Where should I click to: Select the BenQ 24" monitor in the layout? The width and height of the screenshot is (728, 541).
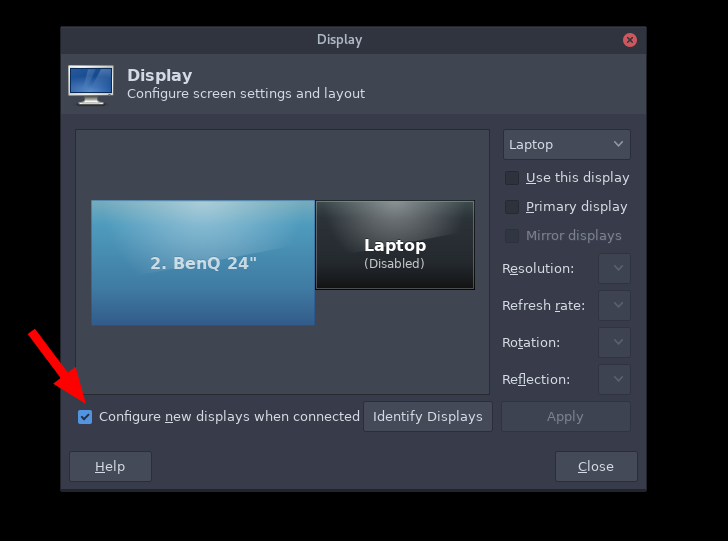click(203, 263)
